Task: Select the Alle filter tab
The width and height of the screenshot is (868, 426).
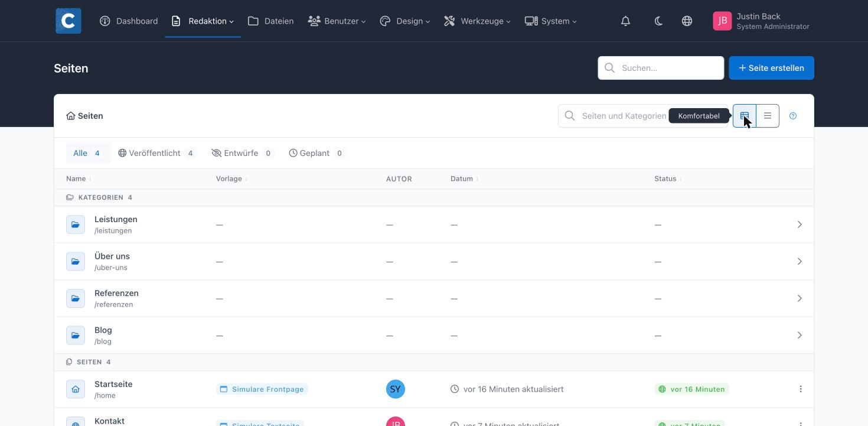Action: click(88, 153)
